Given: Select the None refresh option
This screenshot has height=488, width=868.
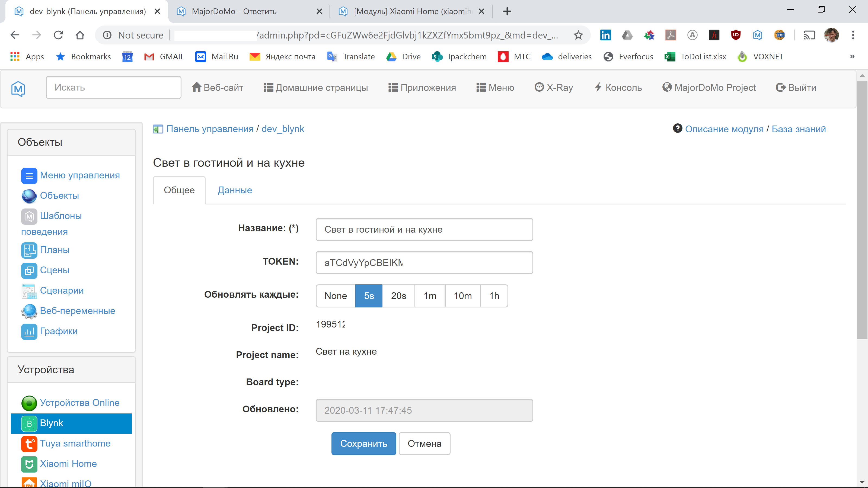Looking at the screenshot, I should 336,296.
